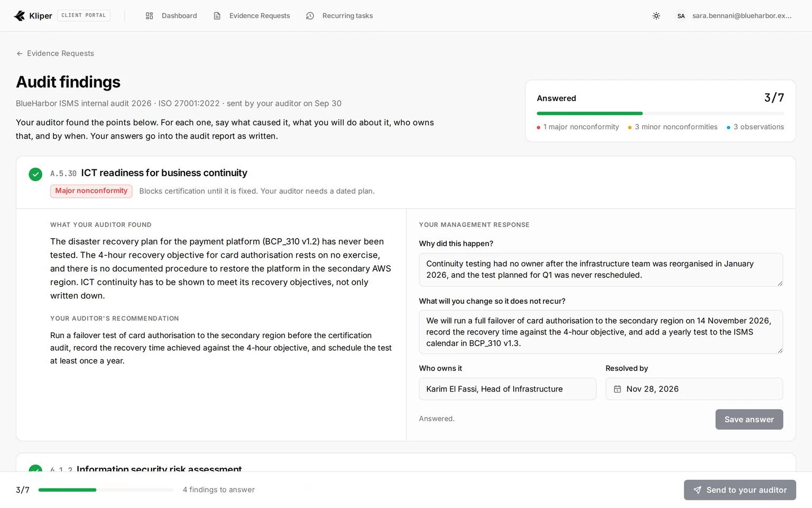The image size is (812, 508).
Task: Click the SA user avatar
Action: point(681,16)
